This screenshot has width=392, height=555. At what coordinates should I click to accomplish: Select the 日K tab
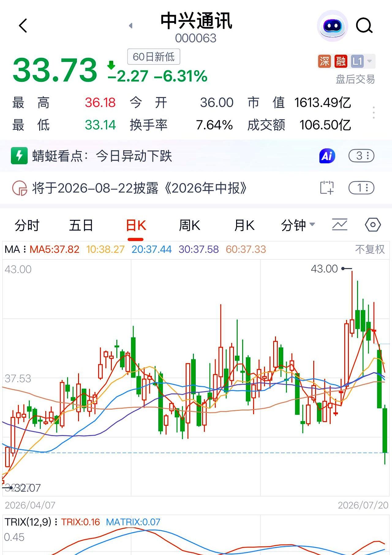click(136, 226)
